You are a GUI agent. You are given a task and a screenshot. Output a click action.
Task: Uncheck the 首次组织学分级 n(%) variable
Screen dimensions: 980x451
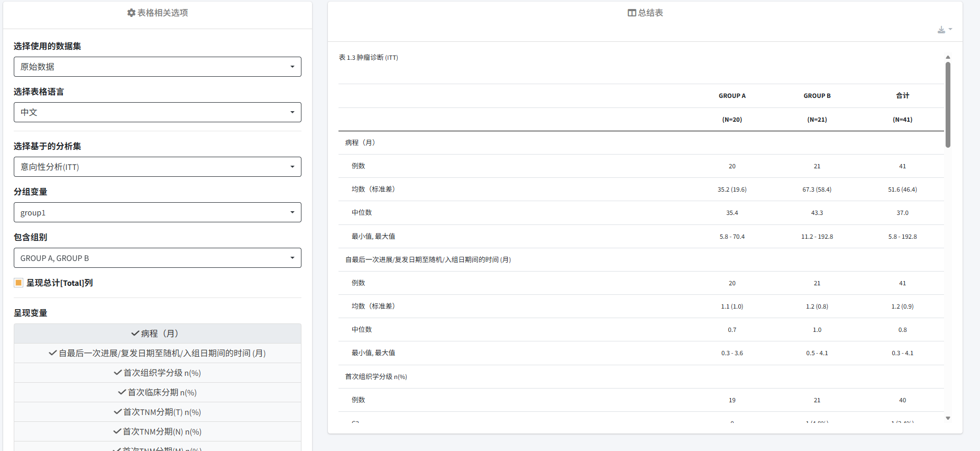click(x=157, y=373)
